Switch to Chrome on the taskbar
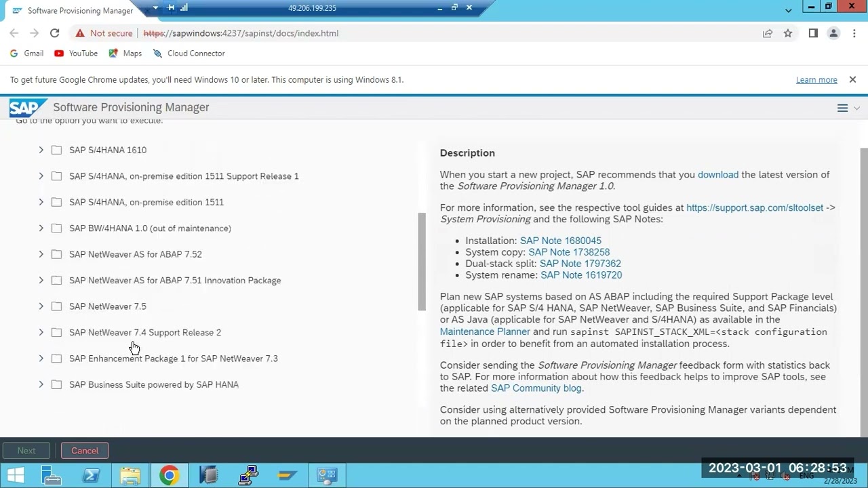Image resolution: width=868 pixels, height=488 pixels. click(x=170, y=475)
